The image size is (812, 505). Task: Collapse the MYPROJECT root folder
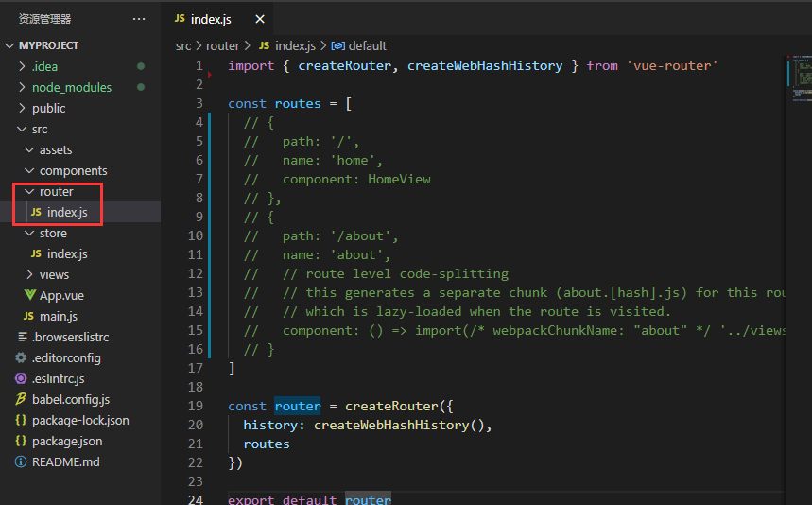click(9, 45)
